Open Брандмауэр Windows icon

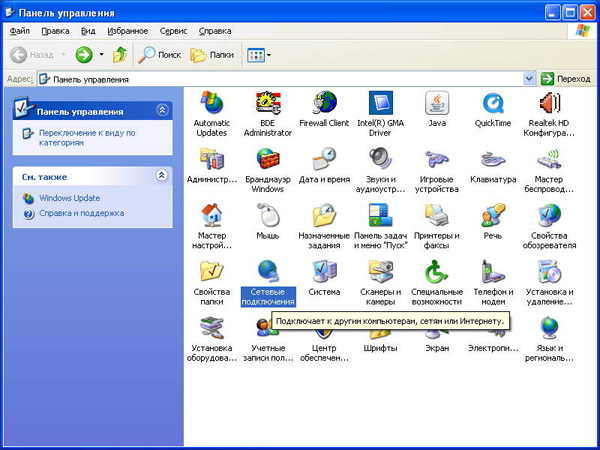point(268,159)
